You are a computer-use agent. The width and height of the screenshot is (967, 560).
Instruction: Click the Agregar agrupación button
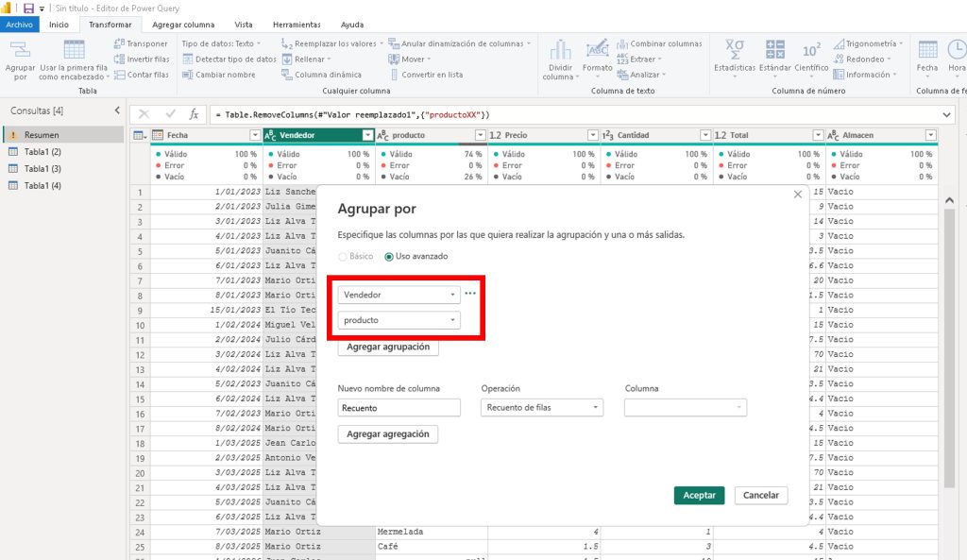pos(387,347)
